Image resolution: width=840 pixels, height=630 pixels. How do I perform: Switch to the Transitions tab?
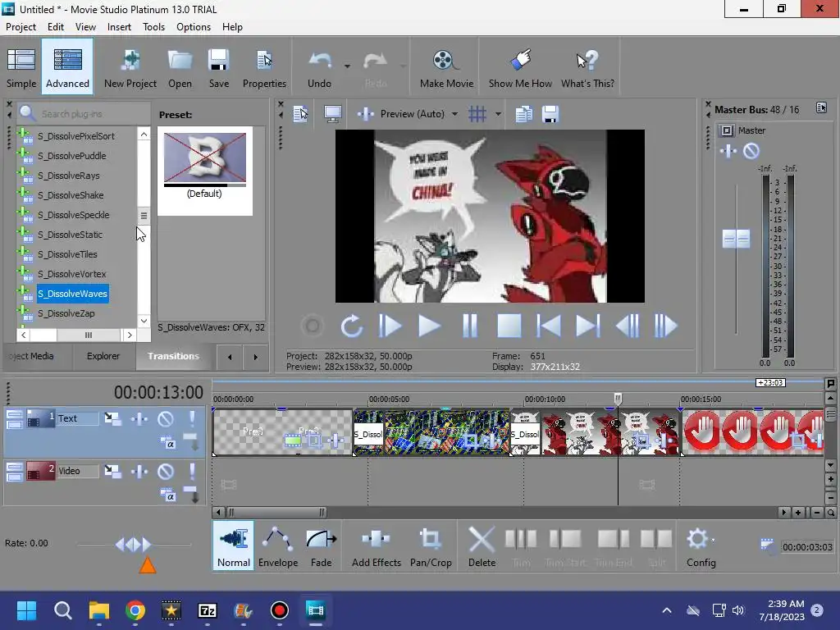(173, 356)
